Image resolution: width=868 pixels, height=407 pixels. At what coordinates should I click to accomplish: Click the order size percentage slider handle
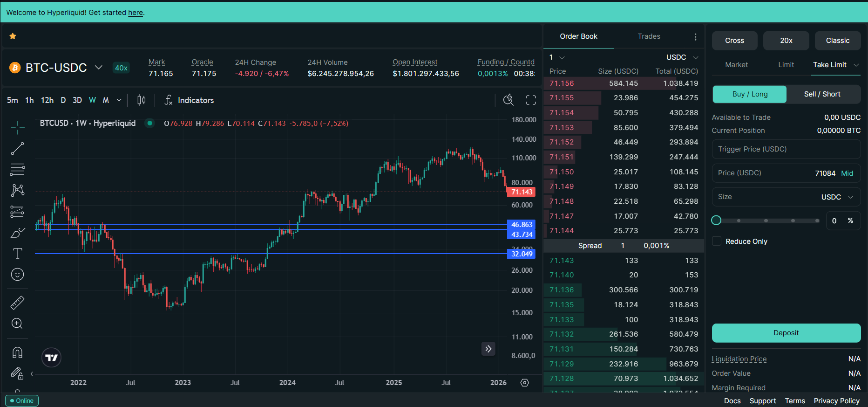[x=717, y=221]
